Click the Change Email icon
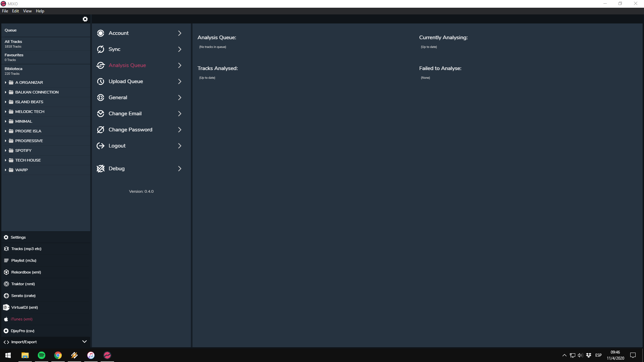 coord(101,114)
